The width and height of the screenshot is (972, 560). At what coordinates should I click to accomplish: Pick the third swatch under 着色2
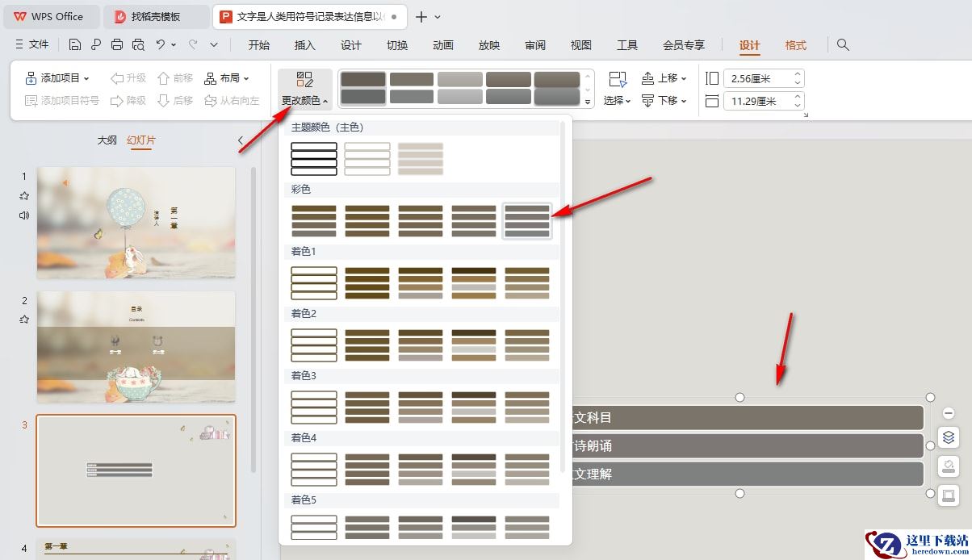(x=421, y=345)
